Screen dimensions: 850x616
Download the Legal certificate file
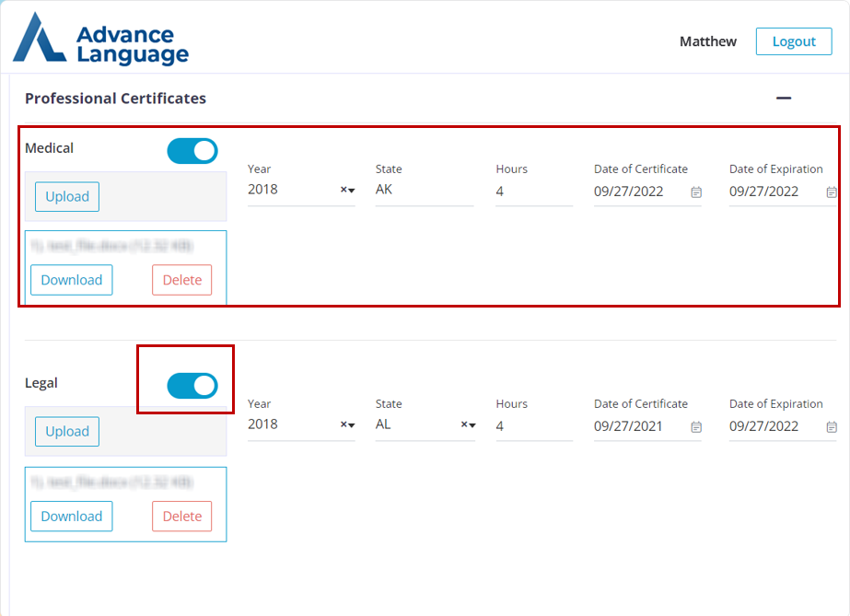[72, 516]
